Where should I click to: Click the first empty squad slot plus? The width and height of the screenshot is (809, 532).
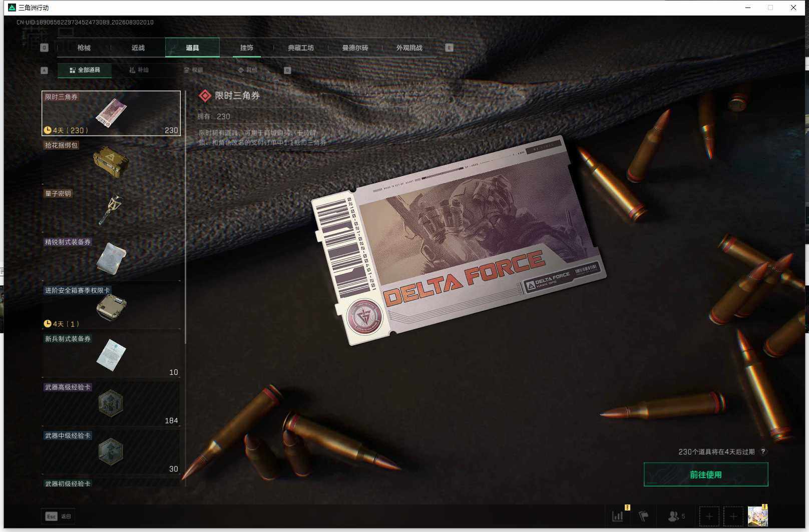[709, 516]
